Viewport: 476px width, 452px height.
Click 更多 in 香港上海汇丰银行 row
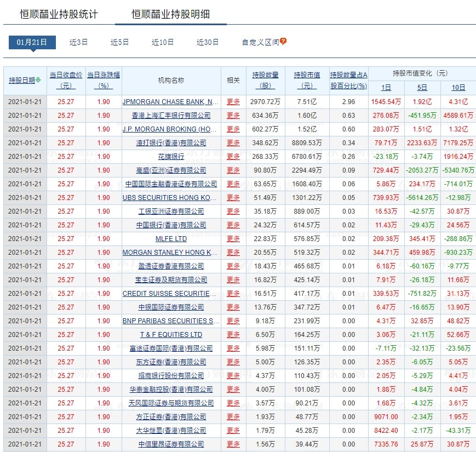tap(233, 116)
